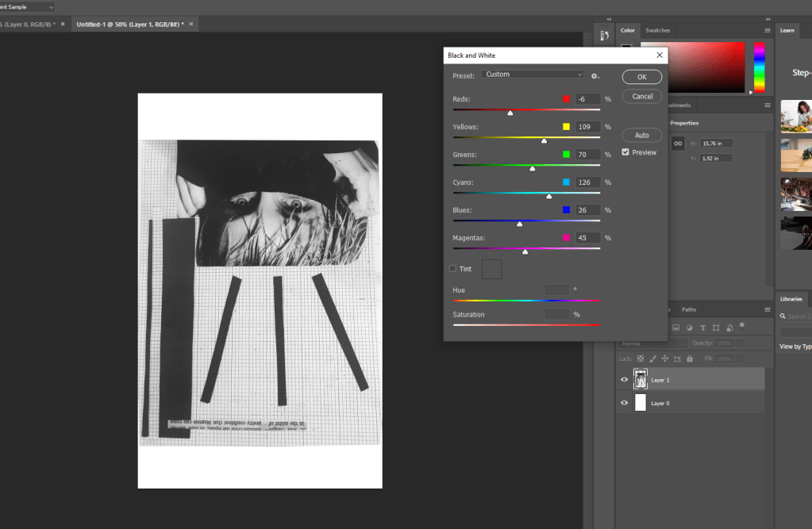812x529 pixels.
Task: Click the link width and height icon
Action: coord(678,143)
